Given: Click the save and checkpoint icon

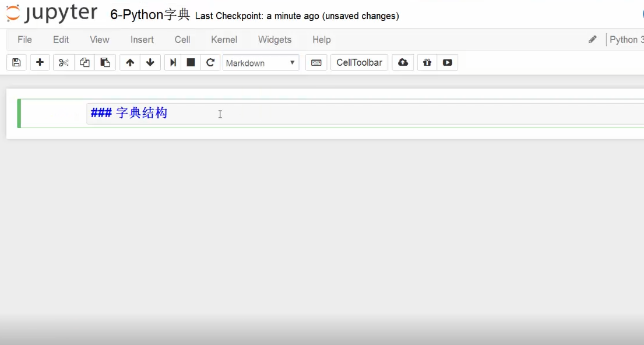Looking at the screenshot, I should point(16,63).
